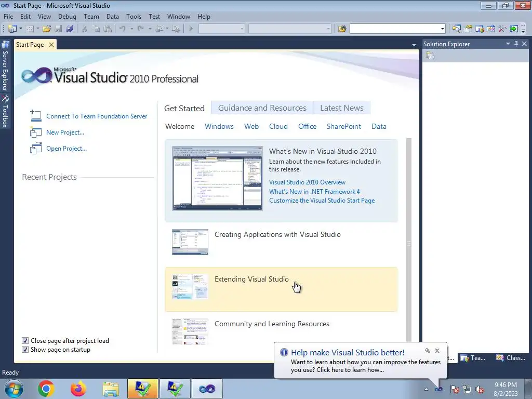
Task: Expand the Undo history dropdown arrow
Action: click(131, 29)
